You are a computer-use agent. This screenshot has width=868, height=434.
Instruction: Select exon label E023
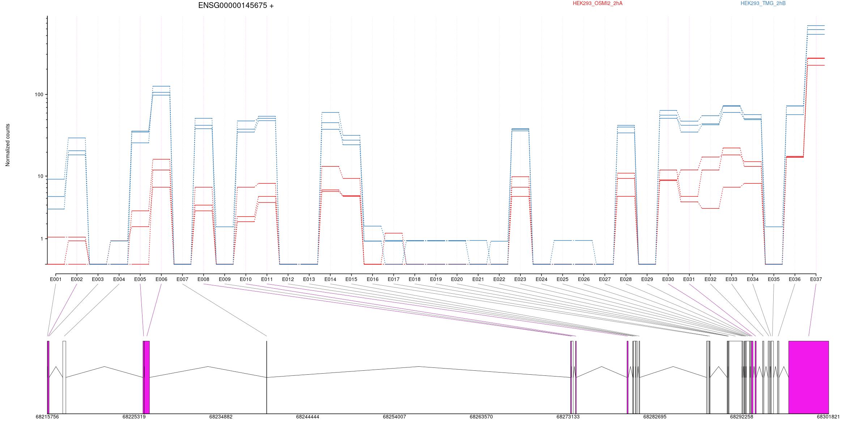click(520, 279)
